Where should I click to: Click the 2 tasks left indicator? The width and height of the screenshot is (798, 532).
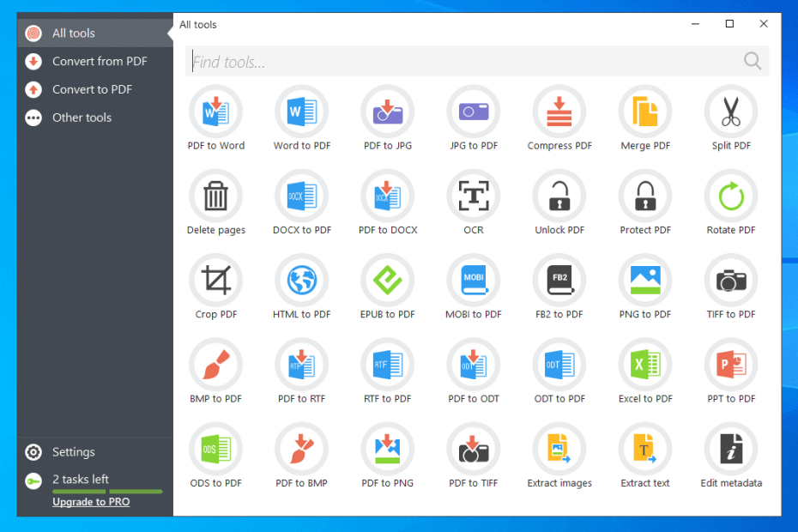coord(81,479)
